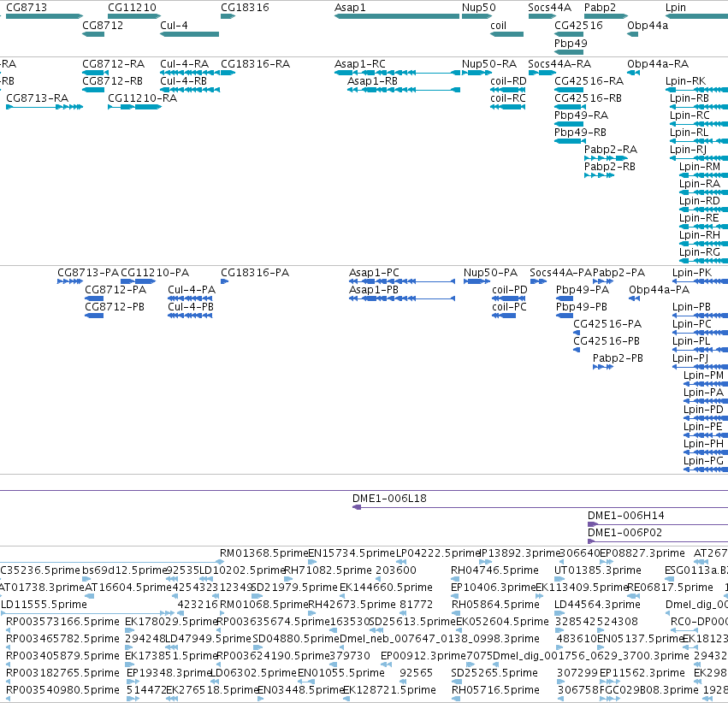The image size is (728, 703).
Task: Select the CG11210 gene label
Action: 132,8
